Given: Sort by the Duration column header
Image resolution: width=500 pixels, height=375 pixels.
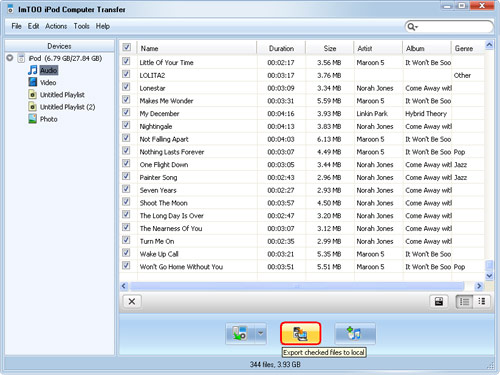Looking at the screenshot, I should click(x=281, y=48).
